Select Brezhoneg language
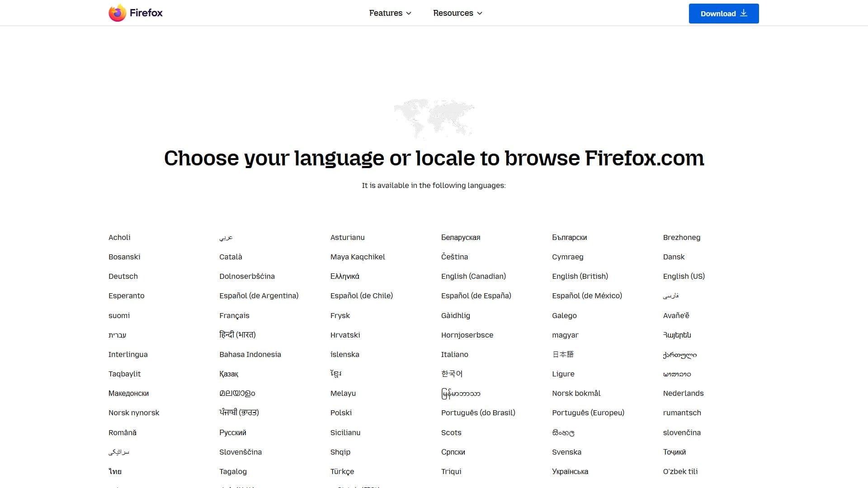This screenshot has height=488, width=868. click(x=681, y=237)
